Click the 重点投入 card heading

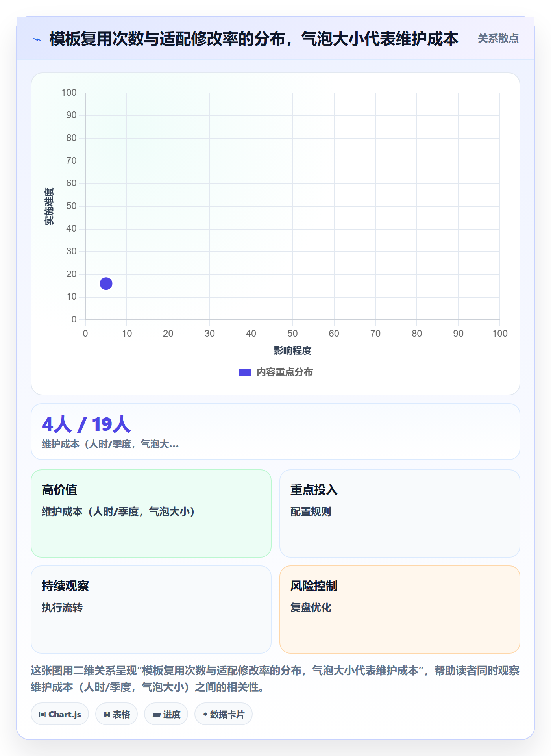[314, 490]
